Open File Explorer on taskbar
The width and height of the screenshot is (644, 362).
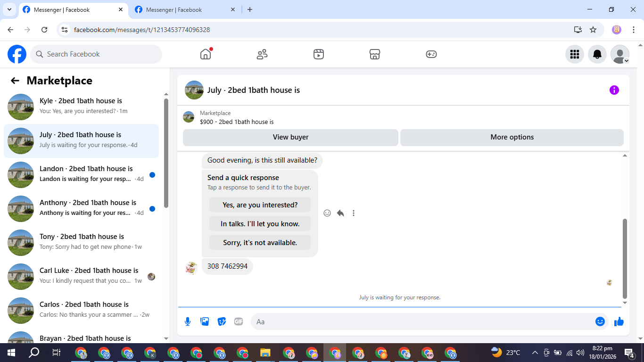pyautogui.click(x=265, y=353)
